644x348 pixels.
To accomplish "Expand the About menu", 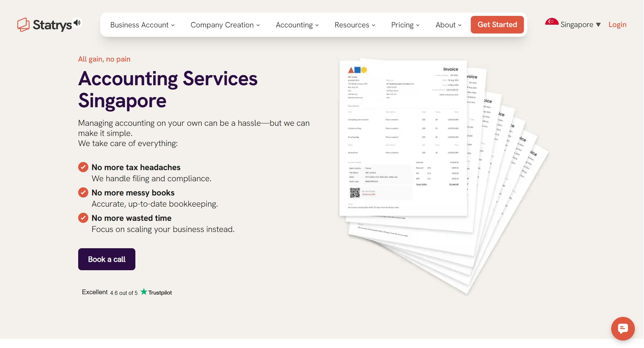I will point(448,25).
